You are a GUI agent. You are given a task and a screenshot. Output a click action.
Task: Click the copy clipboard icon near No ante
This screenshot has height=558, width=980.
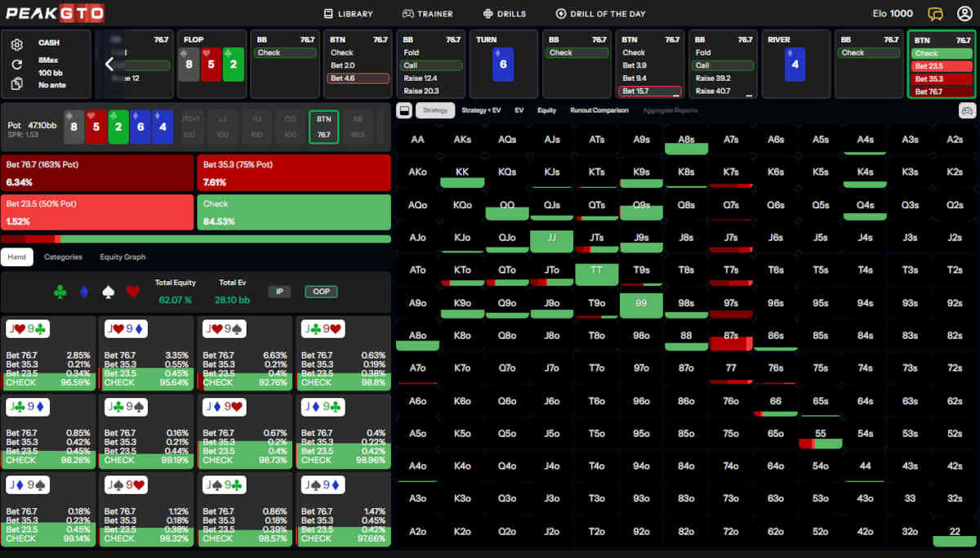(16, 83)
